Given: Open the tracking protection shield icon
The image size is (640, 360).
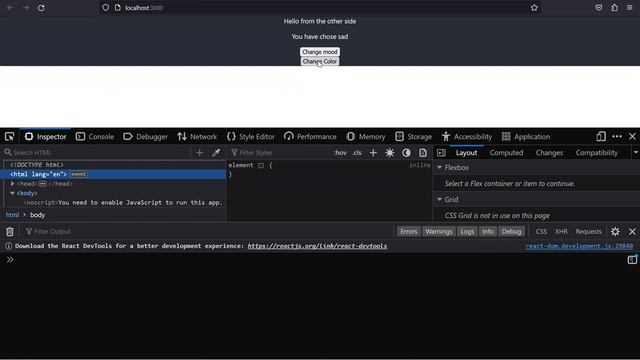Looking at the screenshot, I should pyautogui.click(x=106, y=8).
